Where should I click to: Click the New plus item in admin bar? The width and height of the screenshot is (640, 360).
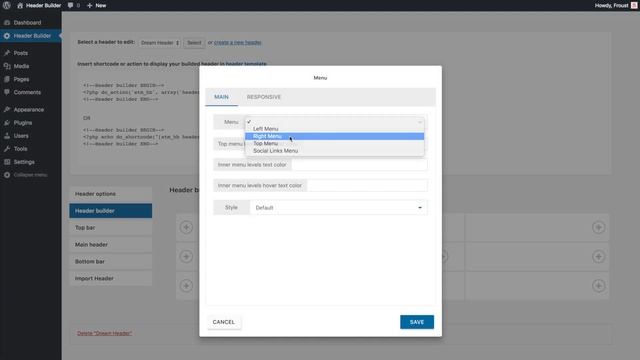pyautogui.click(x=96, y=6)
